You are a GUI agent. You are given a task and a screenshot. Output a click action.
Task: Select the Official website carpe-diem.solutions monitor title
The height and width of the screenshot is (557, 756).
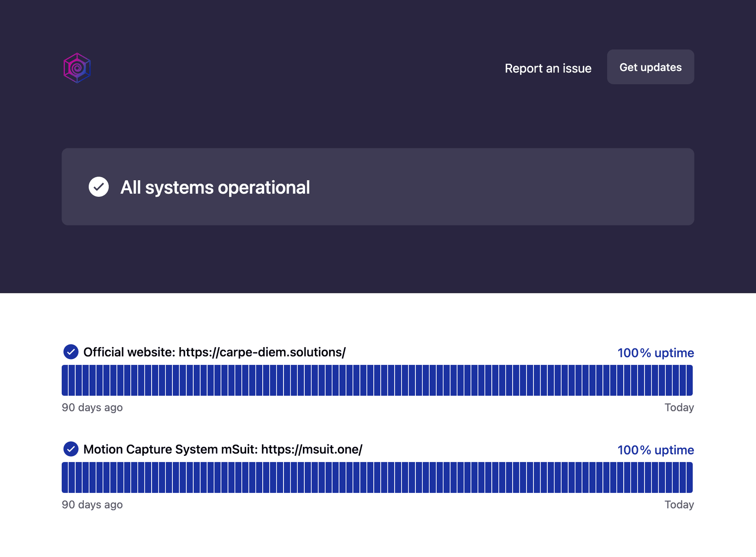[x=215, y=352]
